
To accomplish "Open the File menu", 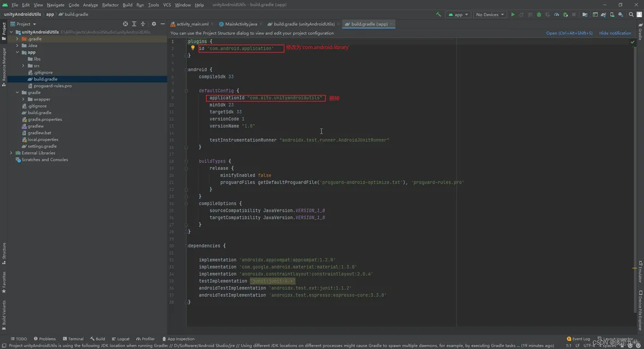I will pyautogui.click(x=15, y=5).
